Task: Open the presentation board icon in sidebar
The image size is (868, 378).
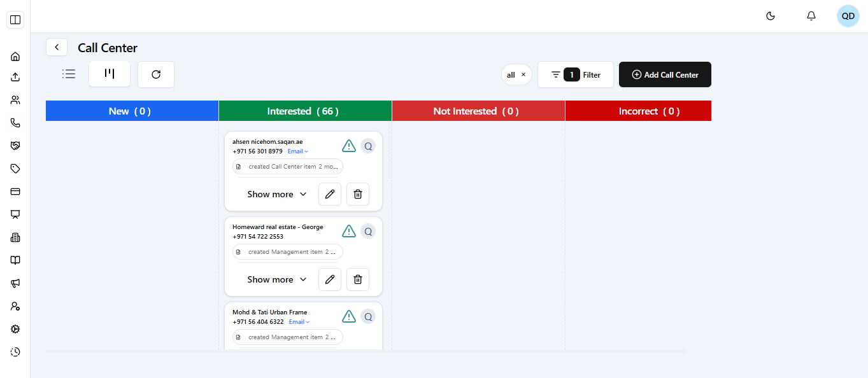Action: (15, 214)
